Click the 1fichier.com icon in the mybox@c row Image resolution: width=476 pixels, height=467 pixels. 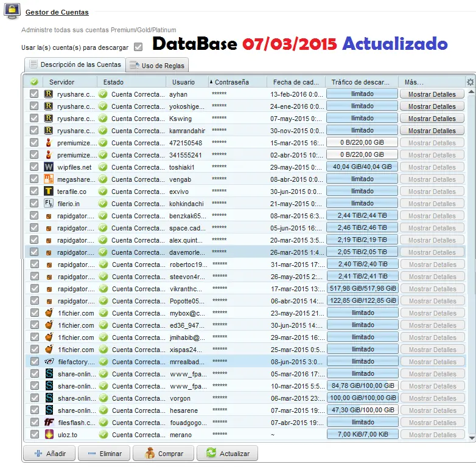[49, 313]
